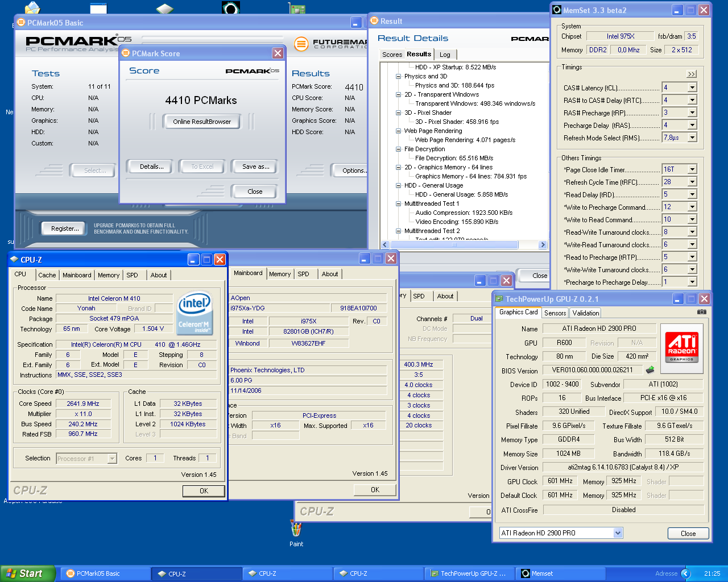Switch to the Validation tab in GPU-Z

point(586,313)
